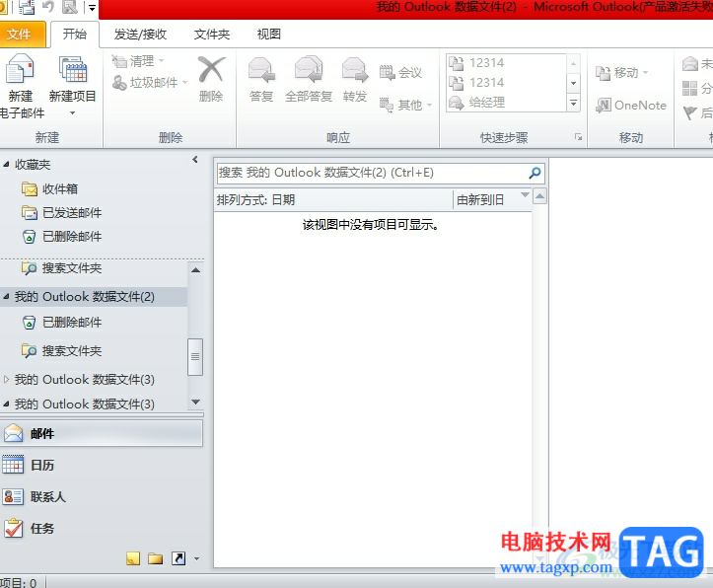Click the Forward (转发) icon
Viewport: 713px width, 588px height.
355,70
